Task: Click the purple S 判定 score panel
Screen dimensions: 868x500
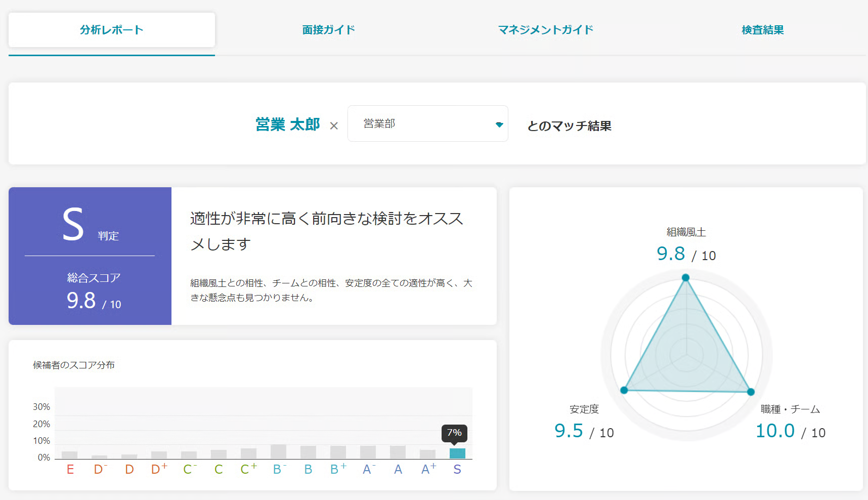Action: point(90,256)
